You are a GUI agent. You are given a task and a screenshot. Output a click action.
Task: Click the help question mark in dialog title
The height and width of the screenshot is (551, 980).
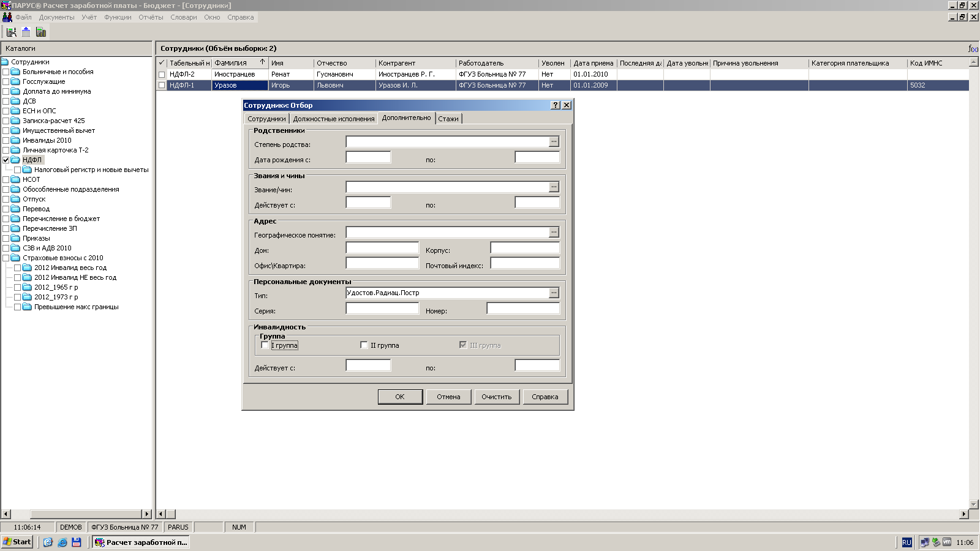(x=556, y=105)
